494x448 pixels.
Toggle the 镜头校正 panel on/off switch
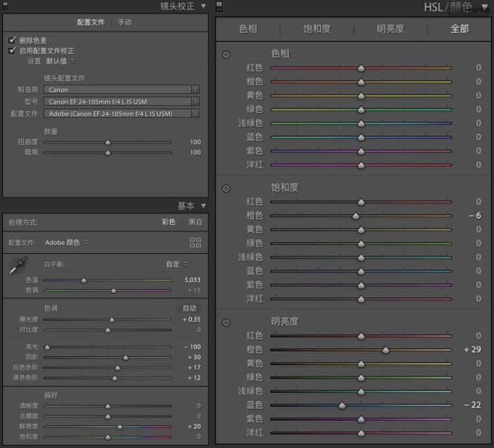click(5, 6)
